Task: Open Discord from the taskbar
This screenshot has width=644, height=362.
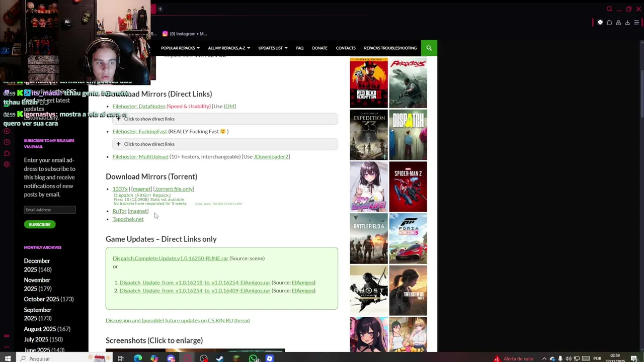Action: pyautogui.click(x=171, y=358)
